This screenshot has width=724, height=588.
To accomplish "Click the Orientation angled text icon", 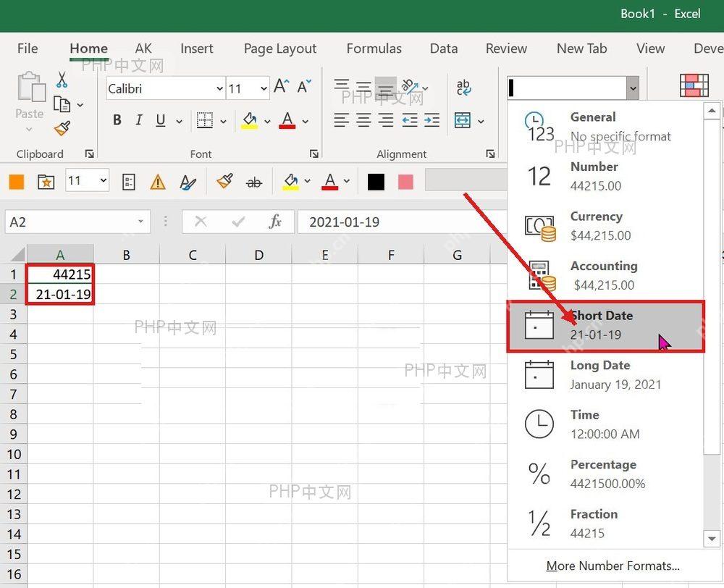I will pos(410,86).
